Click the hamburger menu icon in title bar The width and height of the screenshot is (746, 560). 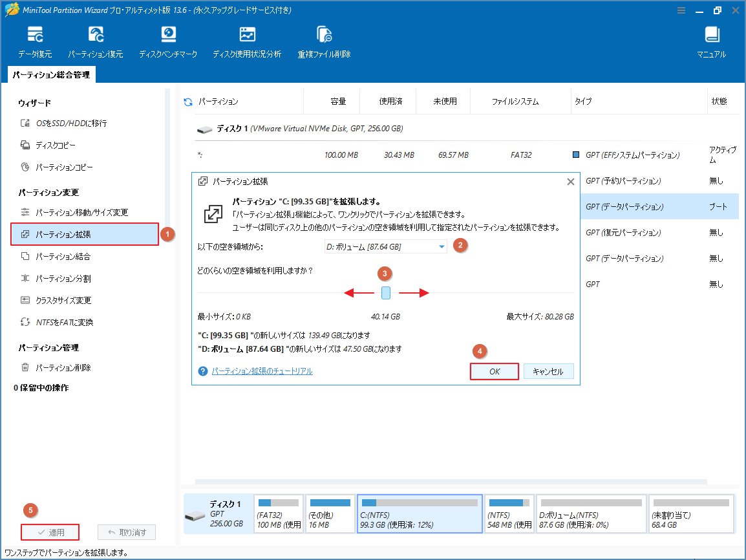(x=681, y=10)
